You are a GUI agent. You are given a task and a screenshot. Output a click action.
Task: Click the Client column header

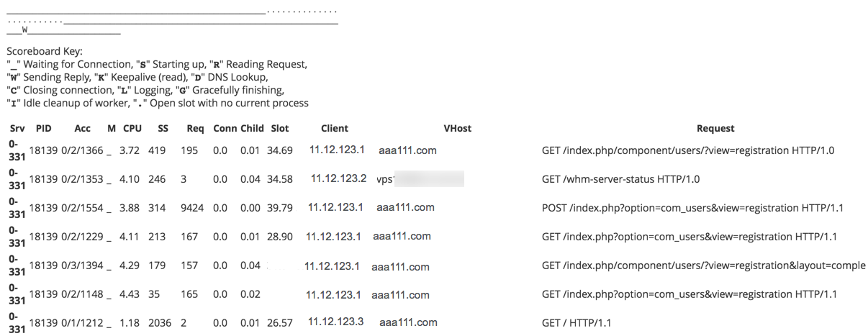(x=335, y=129)
